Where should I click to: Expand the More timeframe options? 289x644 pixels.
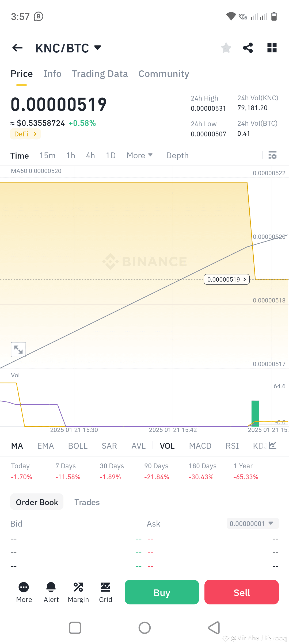point(139,155)
